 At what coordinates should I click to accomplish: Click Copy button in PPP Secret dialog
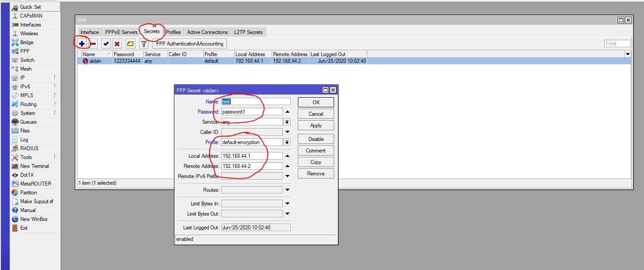316,162
